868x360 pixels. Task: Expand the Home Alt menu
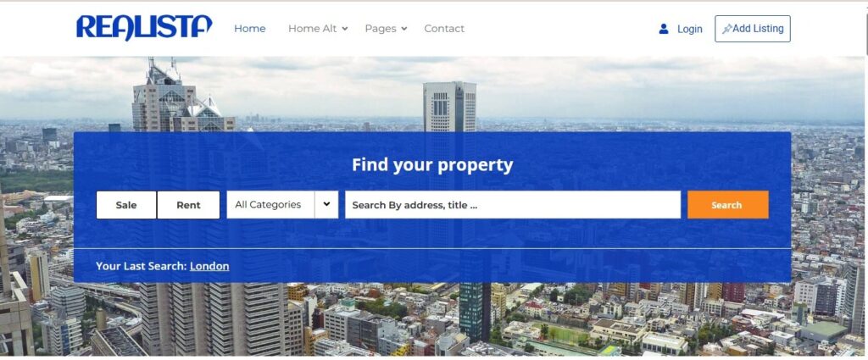(312, 29)
